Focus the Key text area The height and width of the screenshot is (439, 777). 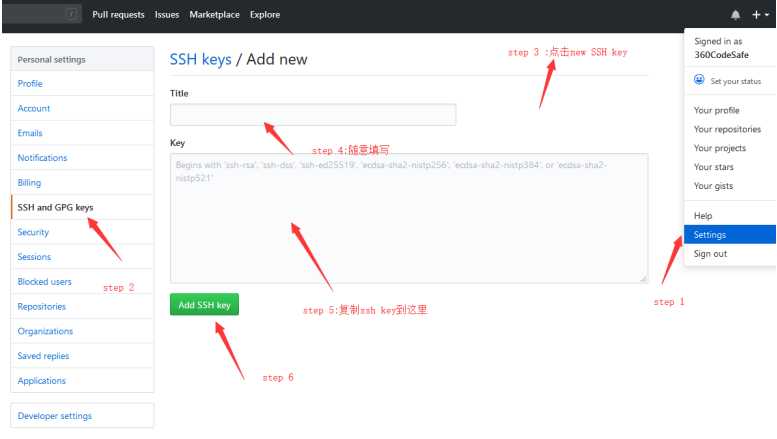click(409, 218)
